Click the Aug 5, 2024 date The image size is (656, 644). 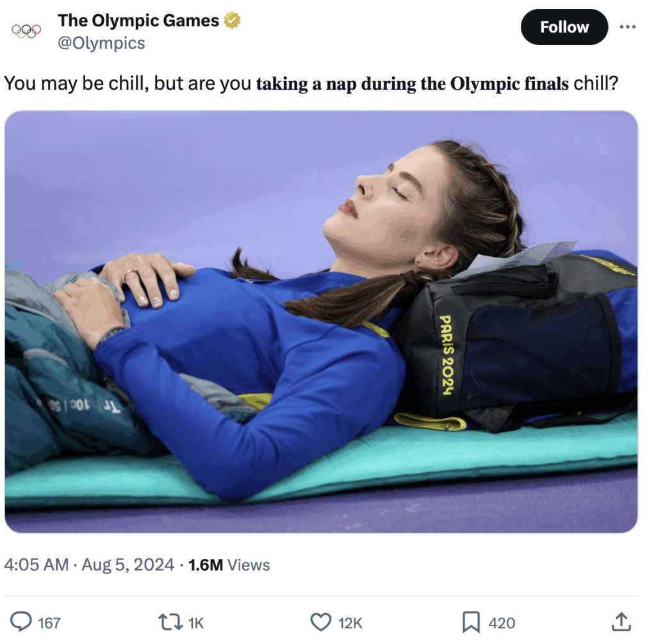coord(127,565)
